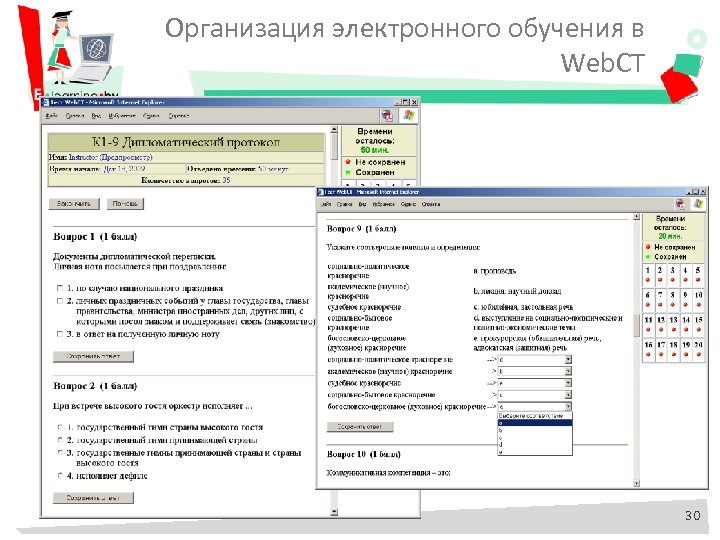Screen dimensions: 720x540
Task: Click the 'Вопрос 10 (1 балл)' heading
Action: pyautogui.click(x=364, y=454)
